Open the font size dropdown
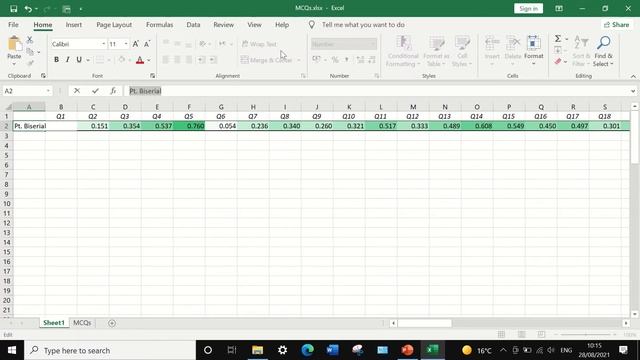Image resolution: width=640 pixels, height=360 pixels. (x=126, y=44)
